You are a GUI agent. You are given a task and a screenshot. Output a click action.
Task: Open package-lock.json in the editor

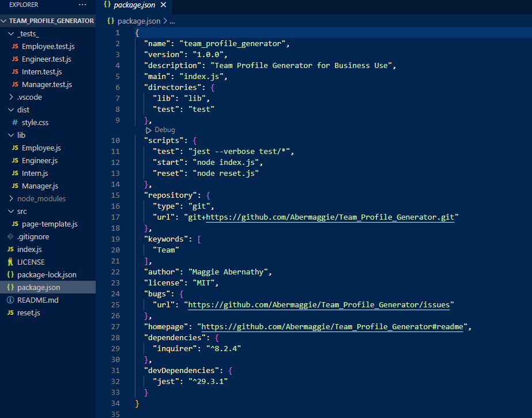[47, 274]
